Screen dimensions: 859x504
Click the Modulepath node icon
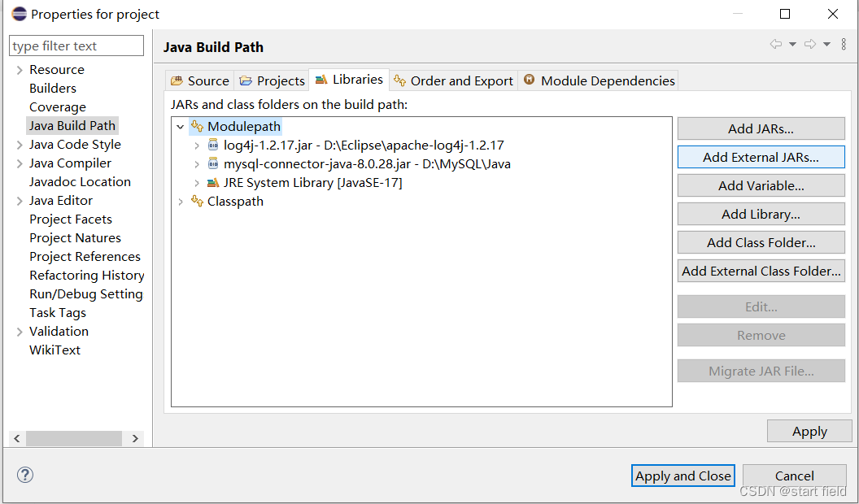pos(198,126)
